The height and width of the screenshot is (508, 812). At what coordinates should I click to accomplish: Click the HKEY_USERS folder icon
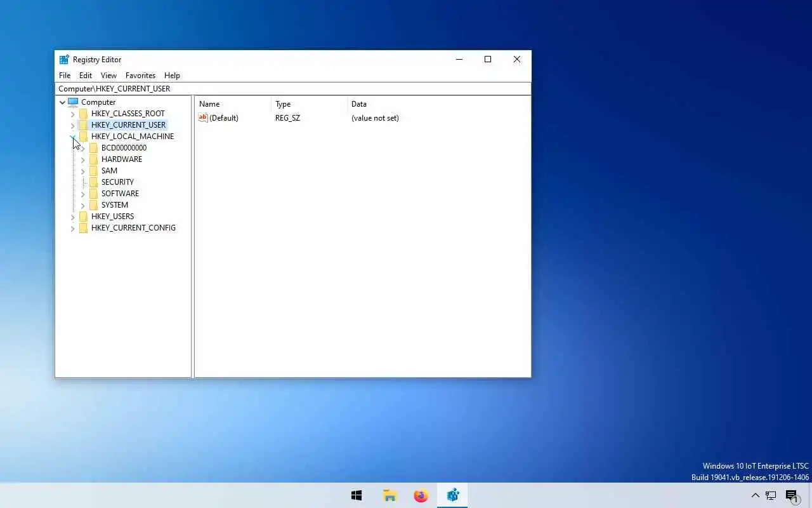83,217
